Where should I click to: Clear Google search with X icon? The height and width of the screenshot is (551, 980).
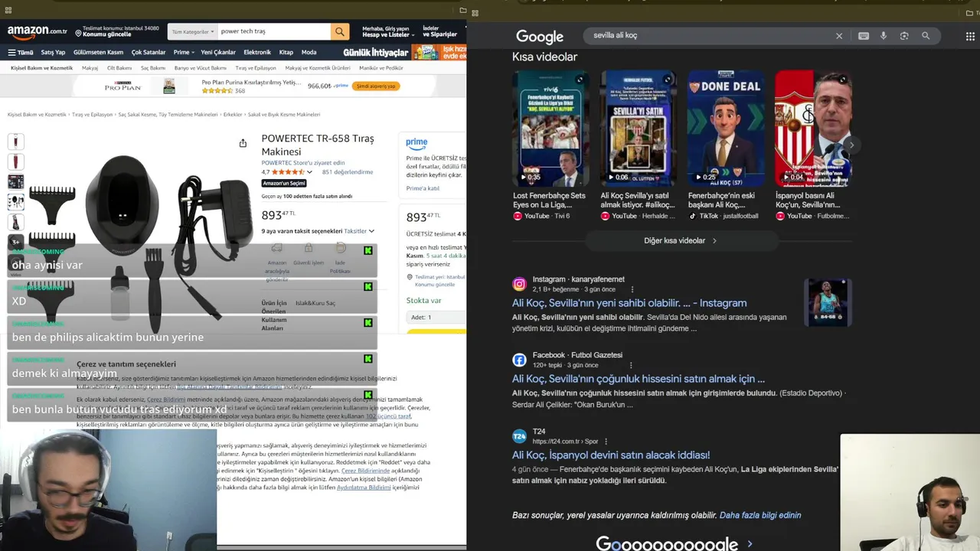tap(839, 36)
